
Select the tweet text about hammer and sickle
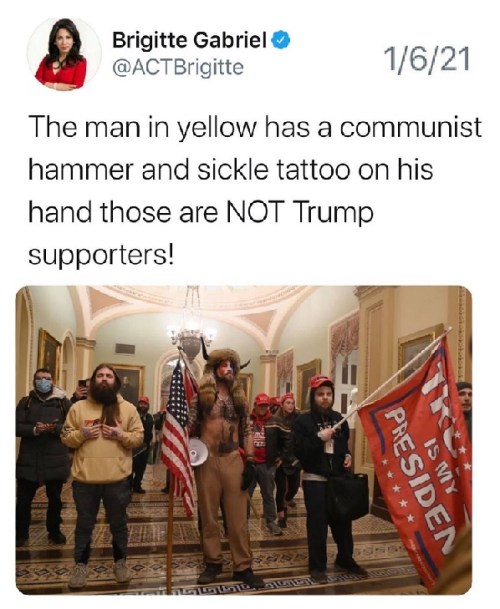point(254,191)
